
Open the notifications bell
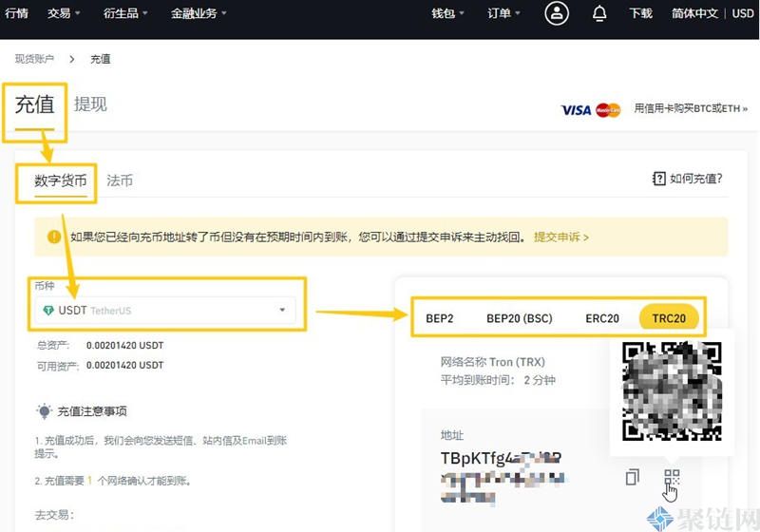pyautogui.click(x=599, y=13)
